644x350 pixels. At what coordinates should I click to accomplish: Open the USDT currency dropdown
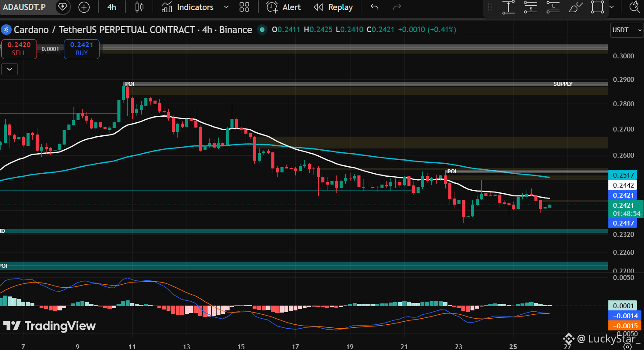(627, 30)
